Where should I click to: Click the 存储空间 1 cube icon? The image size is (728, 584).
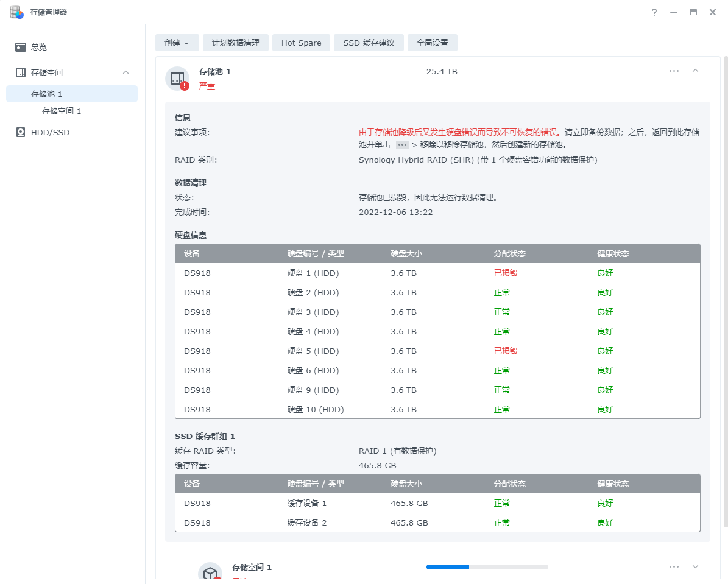click(x=210, y=573)
